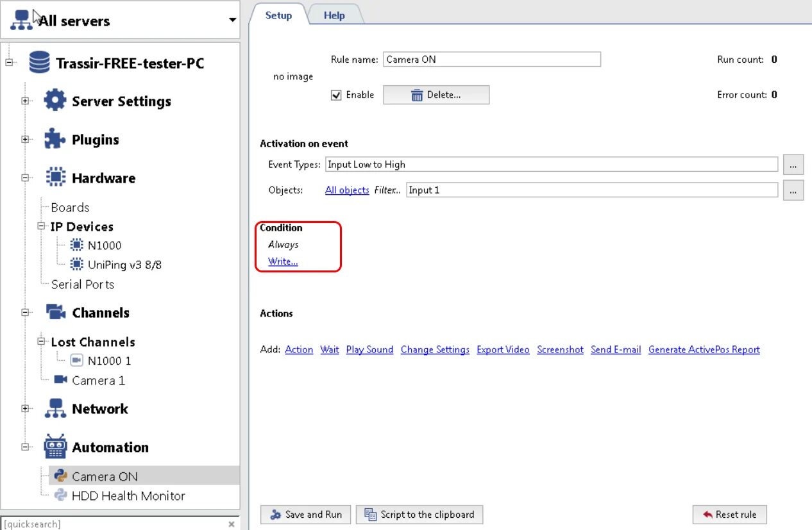Click the no image placeholder
Viewport: 812px width, 530px height.
pyautogui.click(x=293, y=77)
